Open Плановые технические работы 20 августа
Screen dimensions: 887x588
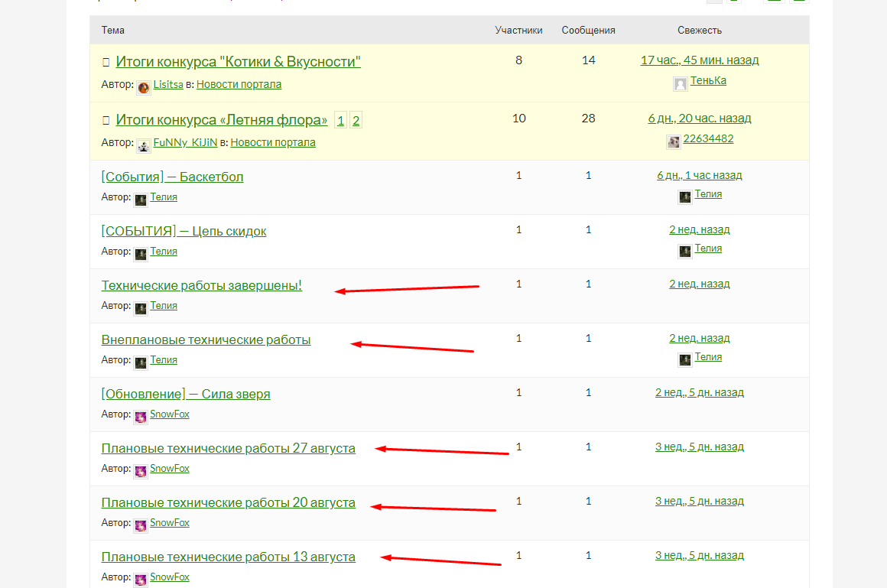point(228,502)
